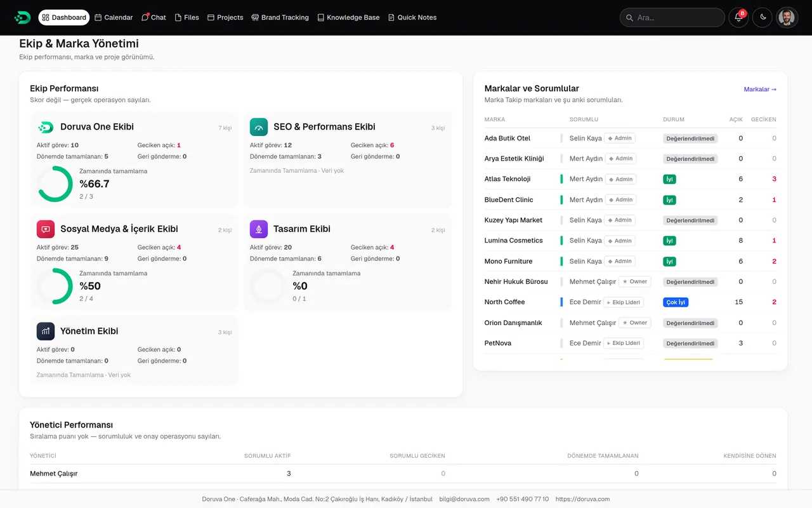
Task: Click the İyi badge in the BlueDent Clinic row
Action: [669, 200]
